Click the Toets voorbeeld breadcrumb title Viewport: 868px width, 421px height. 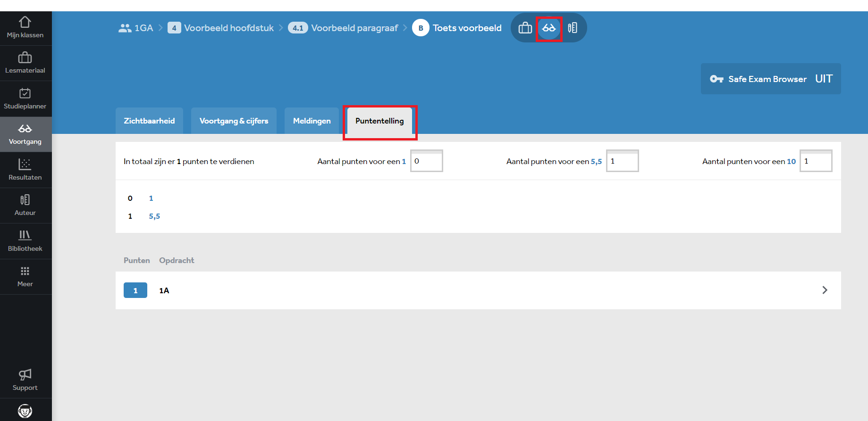[467, 28]
